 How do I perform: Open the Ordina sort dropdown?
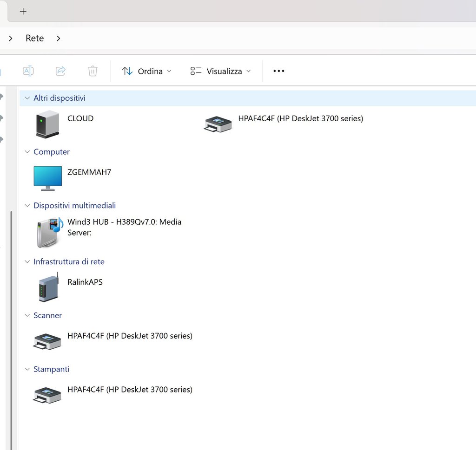(146, 71)
